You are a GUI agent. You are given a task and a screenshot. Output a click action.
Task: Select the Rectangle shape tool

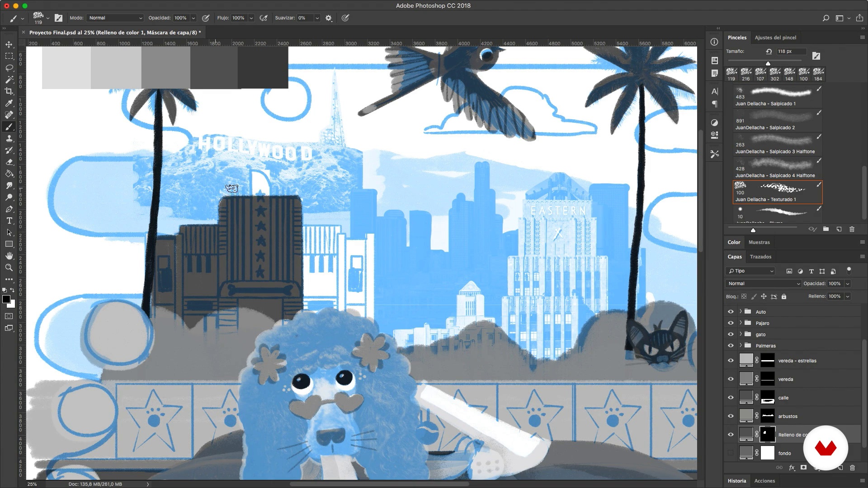9,244
